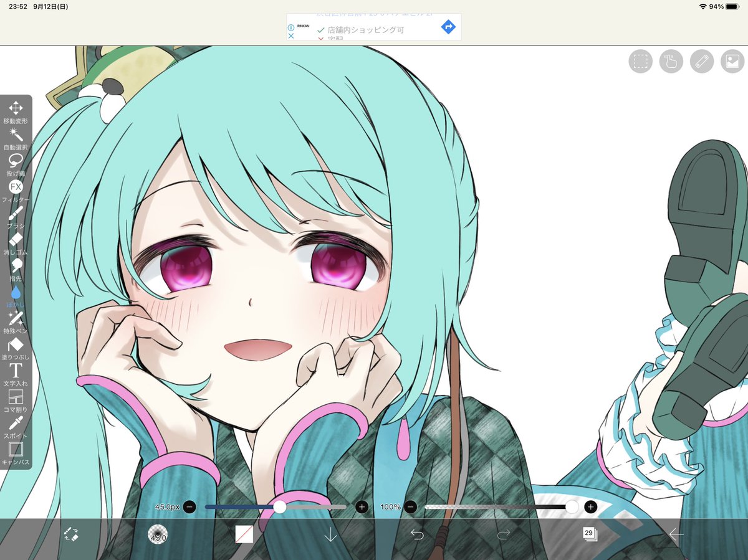Select the 塗りつぶし bucket fill tool
This screenshot has height=560, width=748.
point(16,349)
